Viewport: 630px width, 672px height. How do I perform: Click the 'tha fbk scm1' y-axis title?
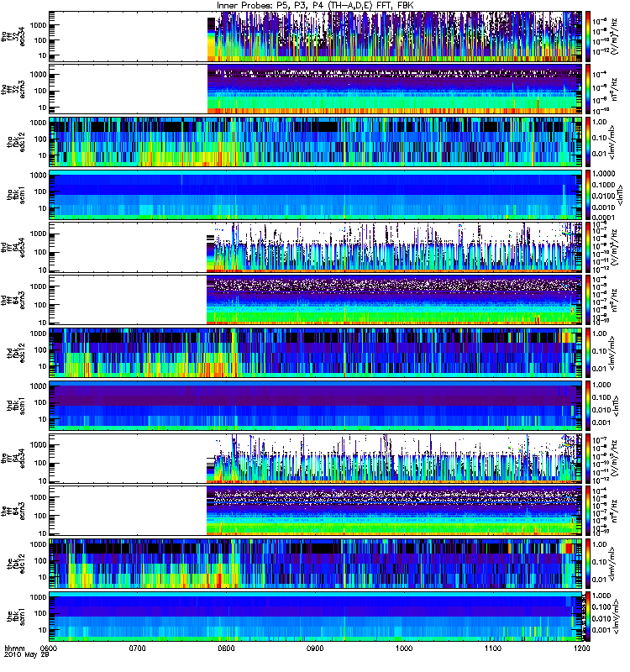(x=16, y=195)
